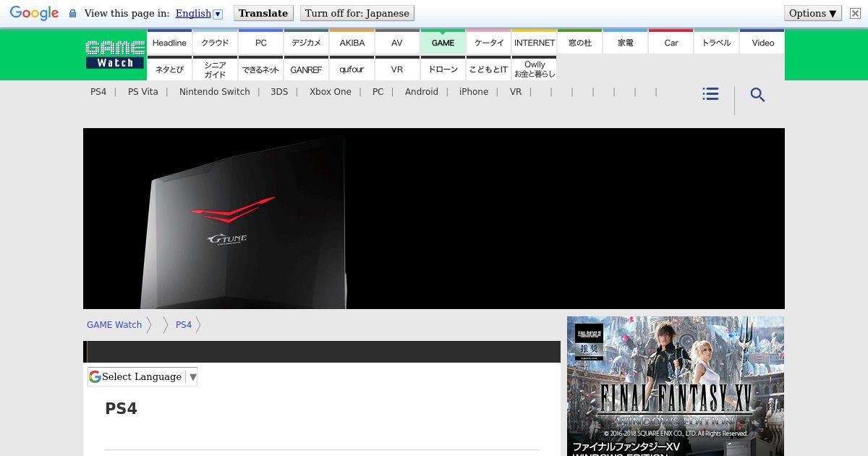Open the ドローン site tab

(443, 68)
